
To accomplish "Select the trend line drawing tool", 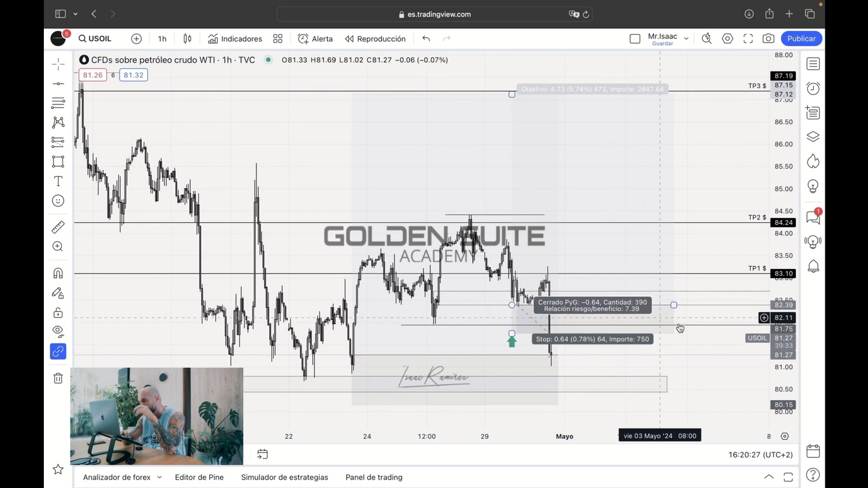I will (58, 83).
